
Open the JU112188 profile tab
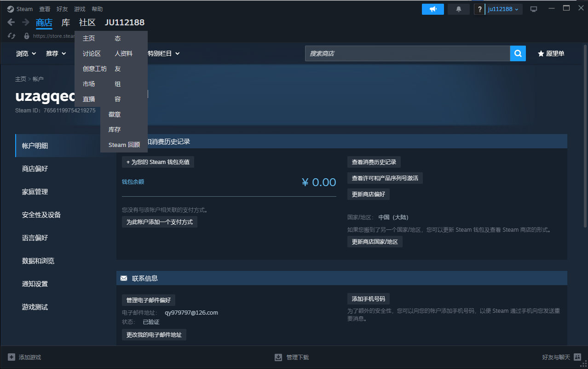125,23
